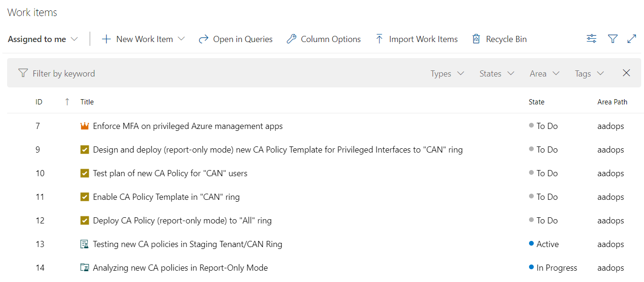The image size is (644, 282).
Task: Click the funnel icon in filter bar
Action: [23, 73]
